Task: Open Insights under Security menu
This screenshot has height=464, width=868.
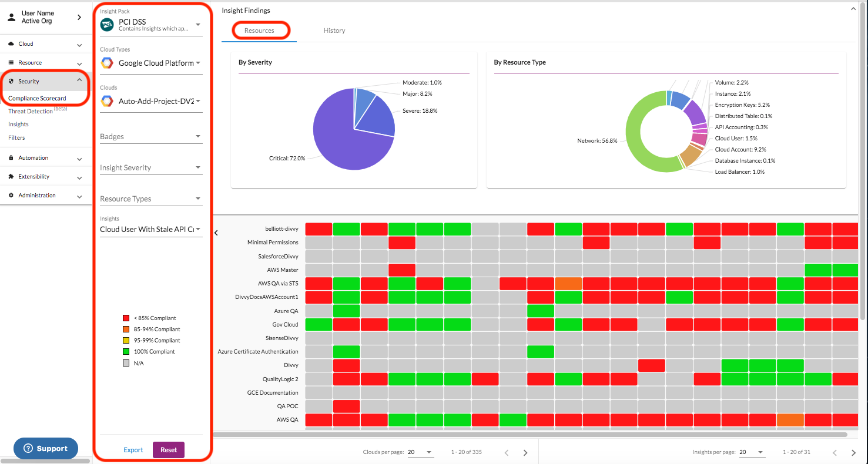Action: [x=18, y=125]
